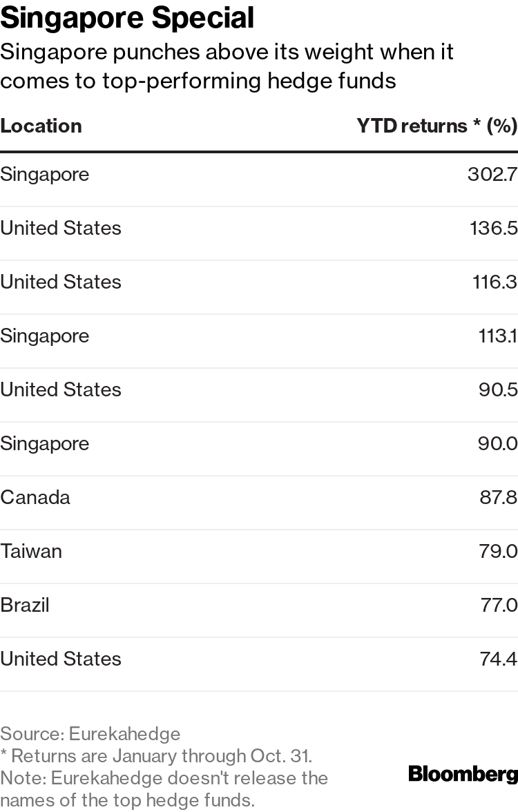This screenshot has width=518, height=812.
Task: Select the 87.8 value for Canada
Action: coord(498,497)
